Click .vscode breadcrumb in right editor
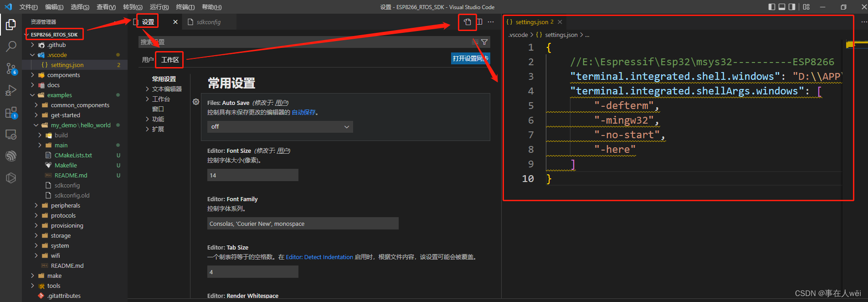This screenshot has height=302, width=868. (x=518, y=35)
